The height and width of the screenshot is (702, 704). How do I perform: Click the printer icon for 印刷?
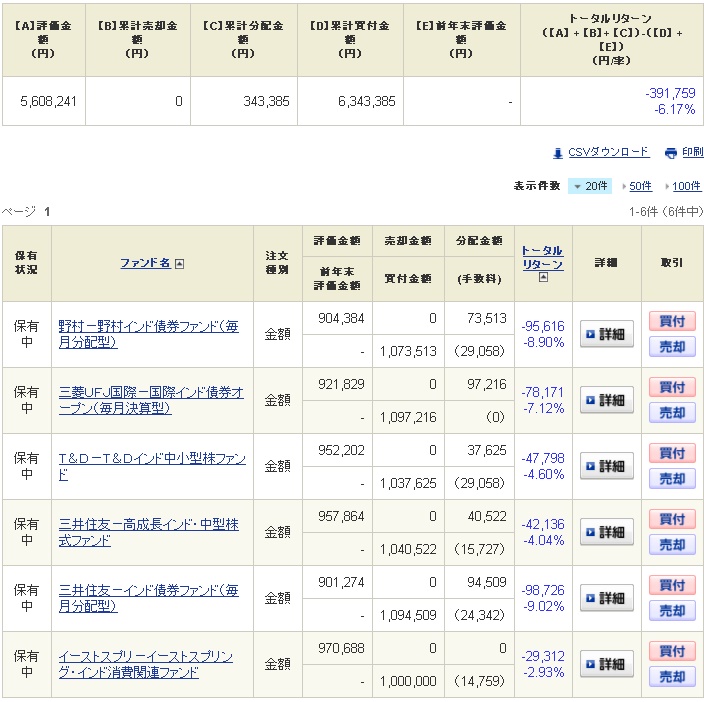pos(671,153)
